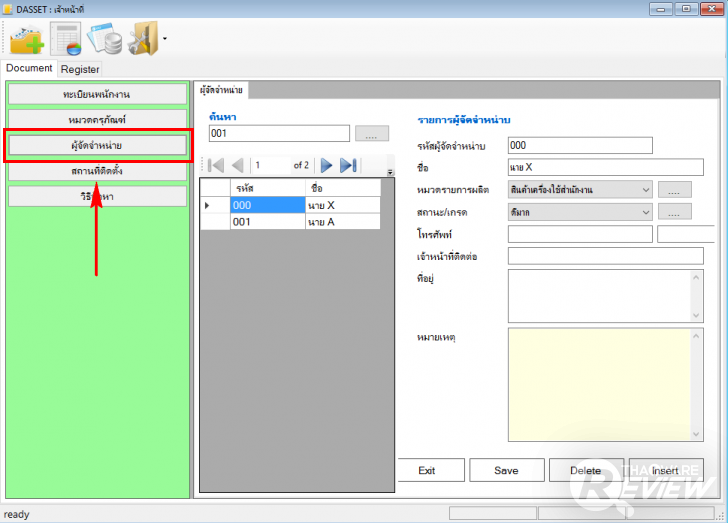The height and width of the screenshot is (523, 728).
Task: Open the report sheet with pie chart icon
Action: (x=65, y=39)
